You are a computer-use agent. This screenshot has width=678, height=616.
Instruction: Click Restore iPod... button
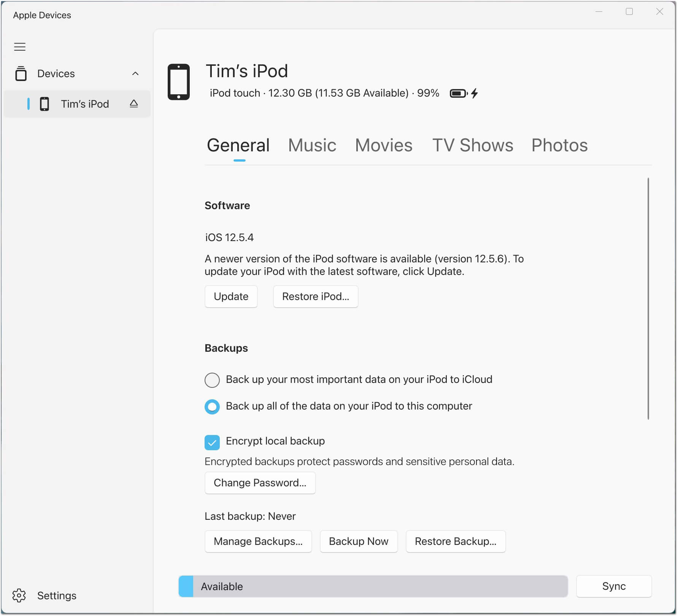click(x=316, y=297)
